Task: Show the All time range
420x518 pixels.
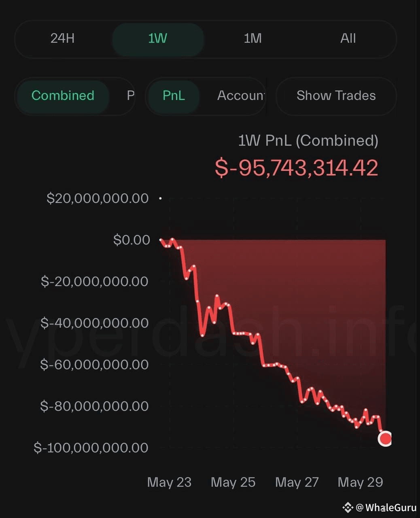Action: [x=348, y=38]
